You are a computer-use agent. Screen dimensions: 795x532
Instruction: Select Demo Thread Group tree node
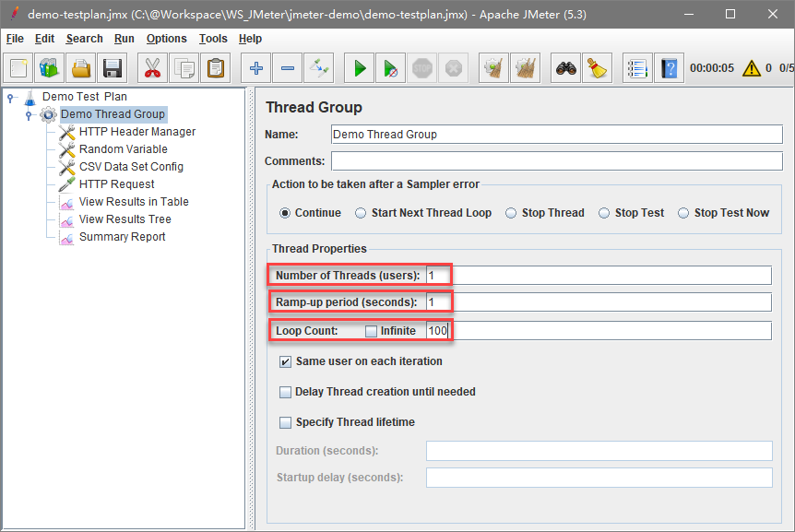point(113,114)
